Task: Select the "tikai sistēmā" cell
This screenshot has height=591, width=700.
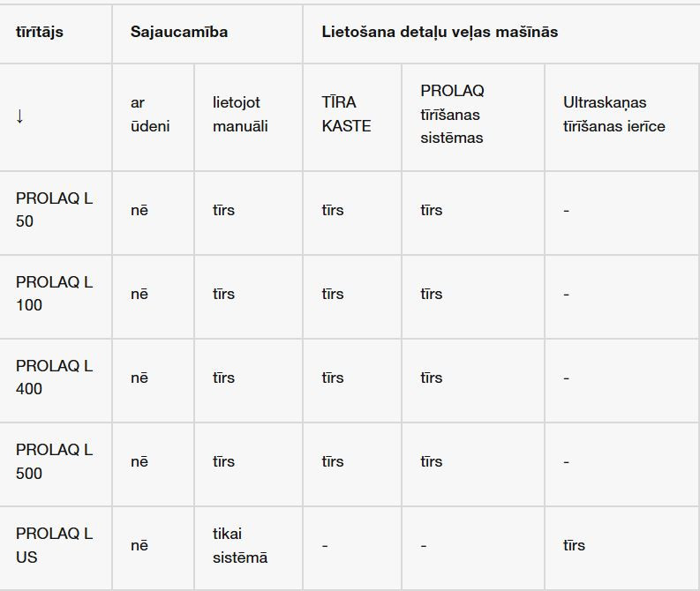Action: pos(240,545)
